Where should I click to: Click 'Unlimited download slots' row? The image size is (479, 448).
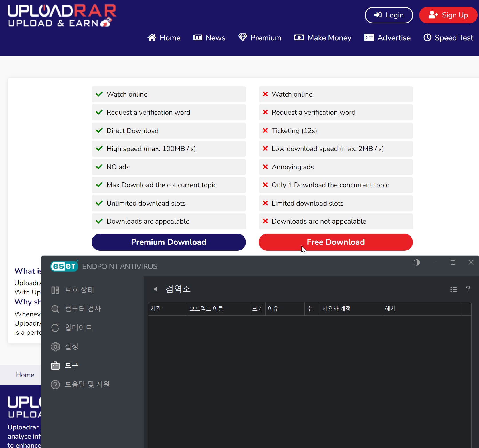point(169,203)
